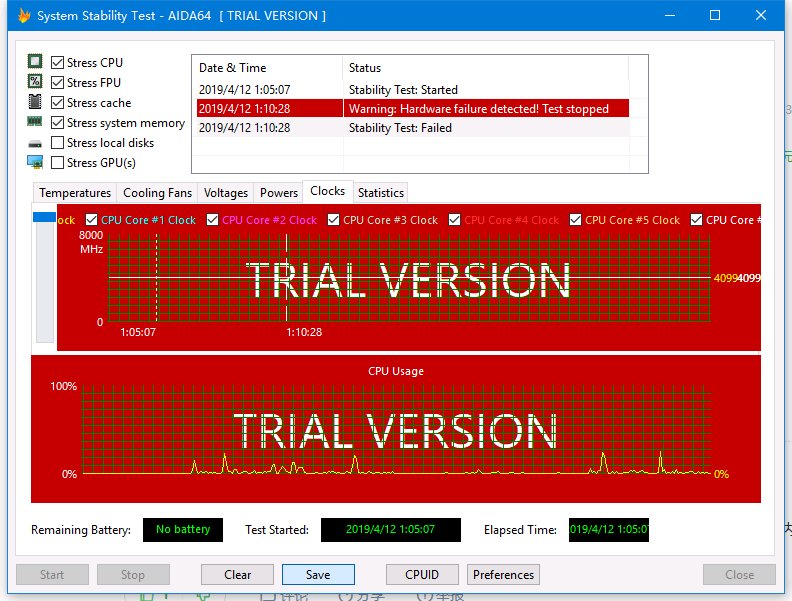The width and height of the screenshot is (792, 601).
Task: Click the monitor icon beside Stress GPU(s)
Action: (35, 162)
